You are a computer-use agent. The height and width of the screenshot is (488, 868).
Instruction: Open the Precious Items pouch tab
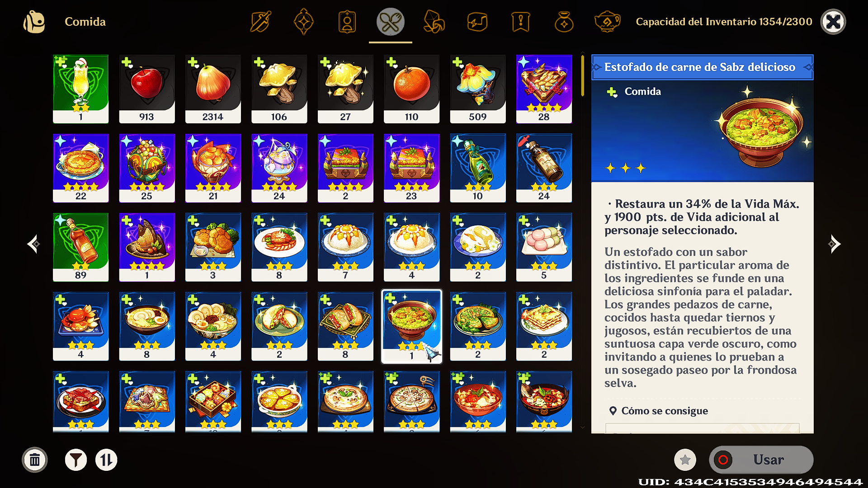pos(564,22)
